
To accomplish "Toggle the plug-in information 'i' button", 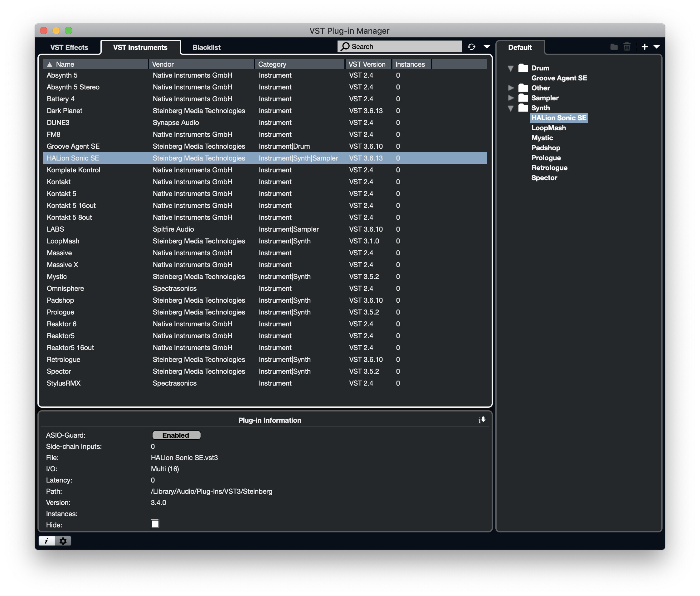I will point(46,541).
